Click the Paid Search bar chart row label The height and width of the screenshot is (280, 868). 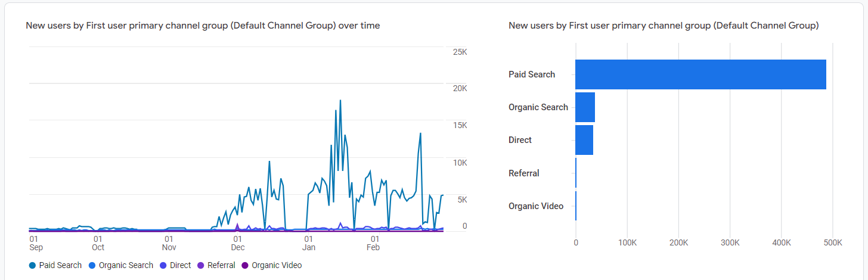click(x=531, y=74)
